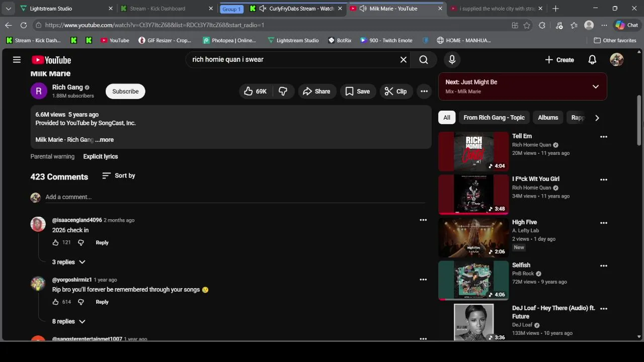Reply to the '2026 check in' comment
This screenshot has height=362, width=644.
(102, 242)
